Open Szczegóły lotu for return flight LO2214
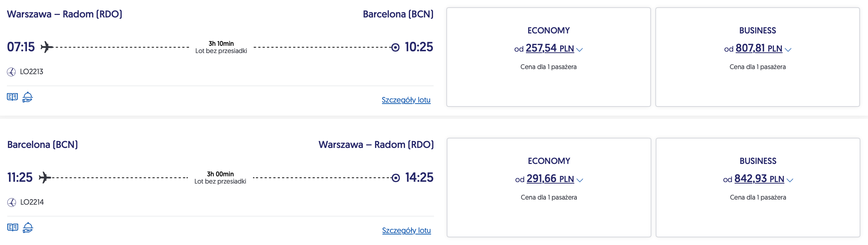 (406, 230)
